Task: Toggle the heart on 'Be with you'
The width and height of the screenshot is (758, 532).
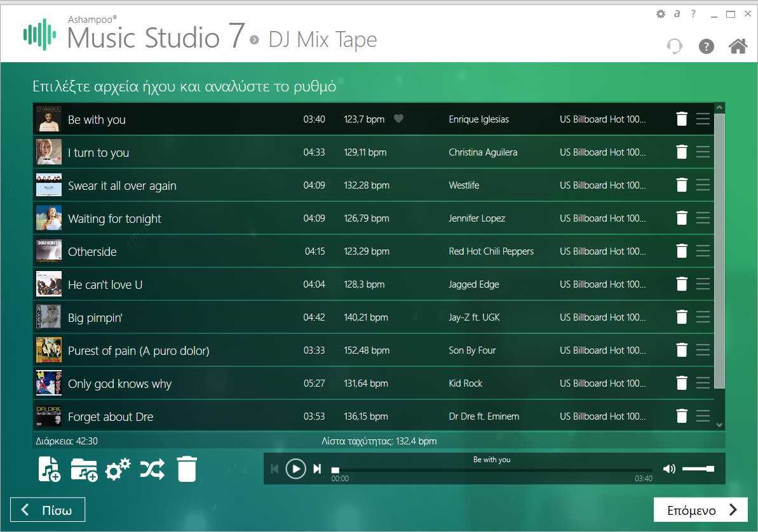Action: 398,118
